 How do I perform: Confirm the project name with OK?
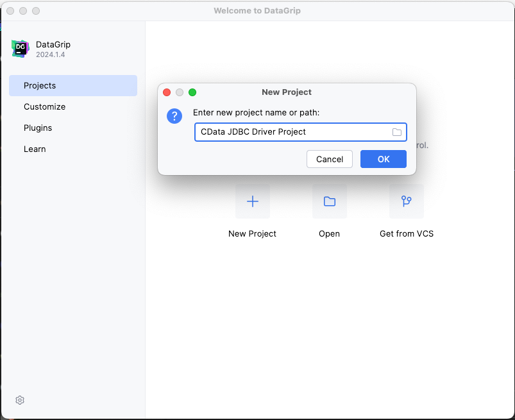[383, 159]
